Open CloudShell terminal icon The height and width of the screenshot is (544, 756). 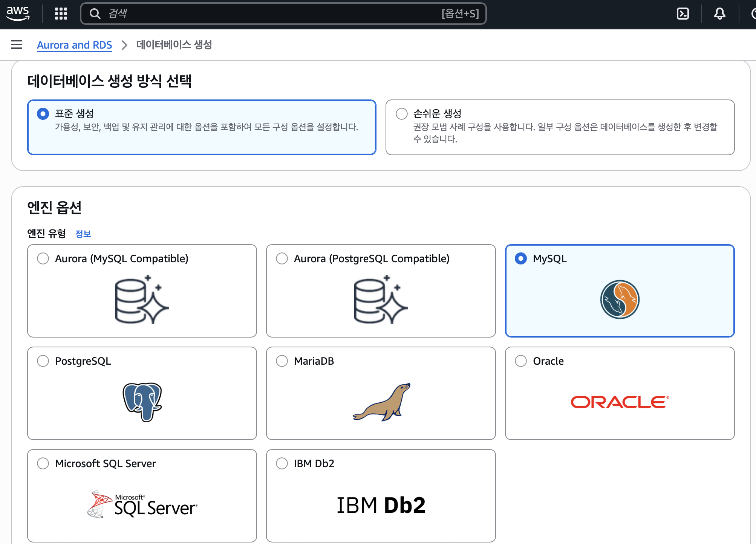pyautogui.click(x=683, y=14)
